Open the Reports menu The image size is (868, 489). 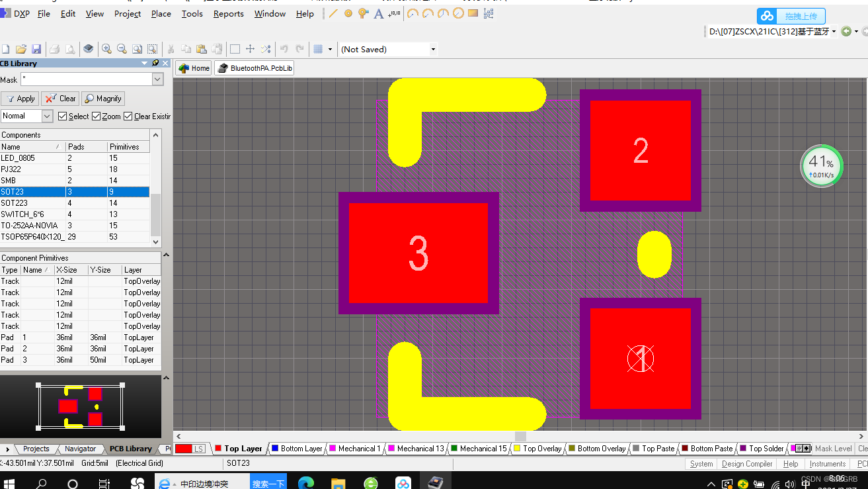pyautogui.click(x=229, y=13)
